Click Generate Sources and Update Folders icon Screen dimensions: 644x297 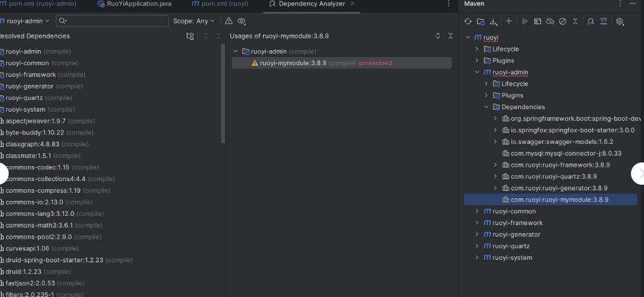click(x=481, y=21)
